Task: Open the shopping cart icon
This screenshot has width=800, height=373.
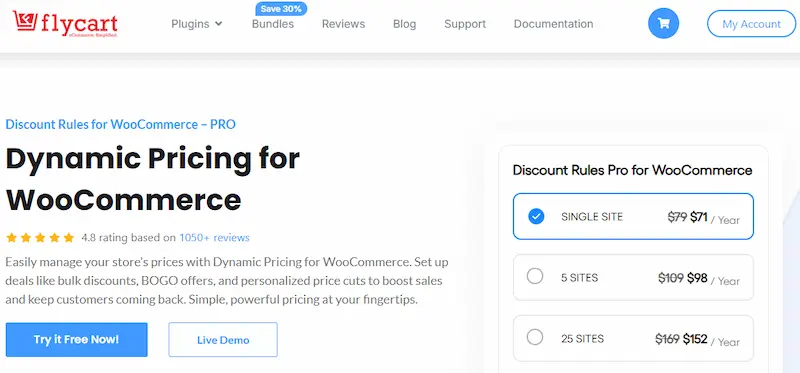Action: point(663,23)
